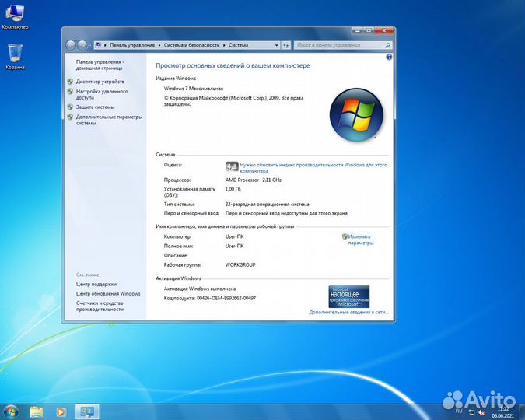Select the Система breadcrumb item
Image resolution: width=525 pixels, height=420 pixels.
pyautogui.click(x=239, y=45)
